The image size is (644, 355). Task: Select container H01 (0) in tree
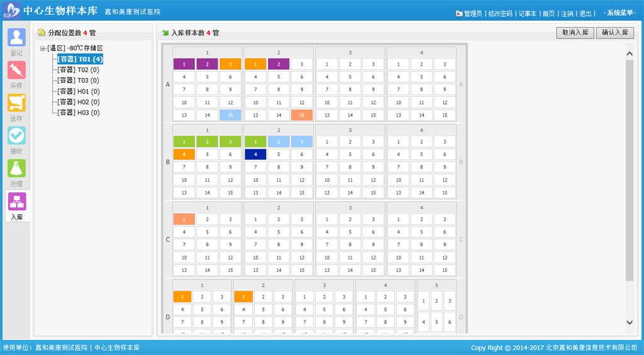point(79,91)
